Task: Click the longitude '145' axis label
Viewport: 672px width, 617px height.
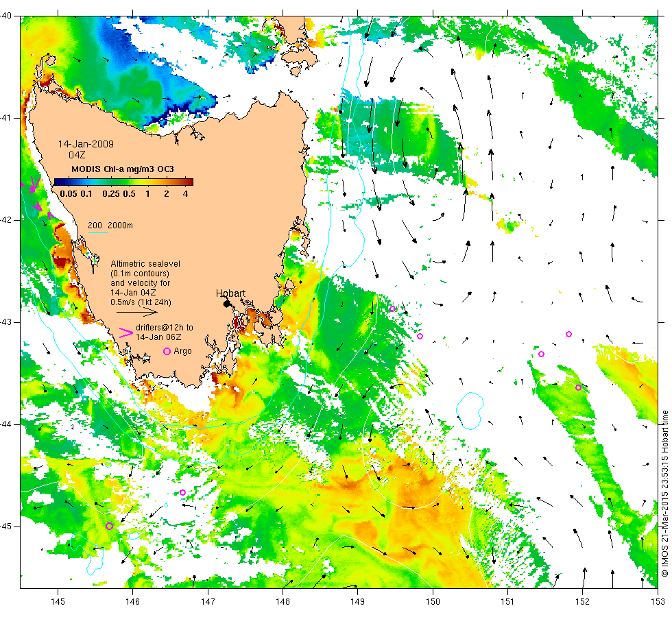Action: (x=58, y=602)
